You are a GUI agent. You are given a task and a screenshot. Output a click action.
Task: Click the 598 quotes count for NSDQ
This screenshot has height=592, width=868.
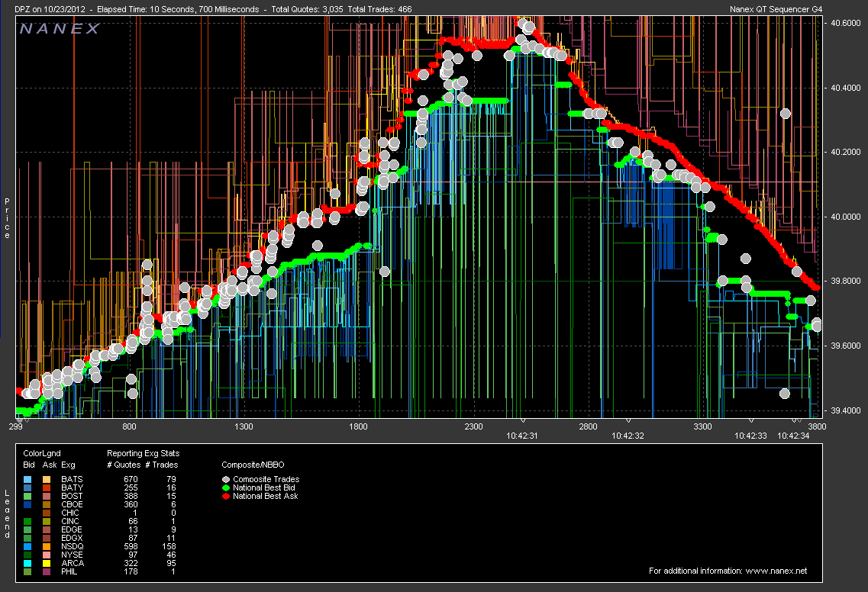click(131, 547)
